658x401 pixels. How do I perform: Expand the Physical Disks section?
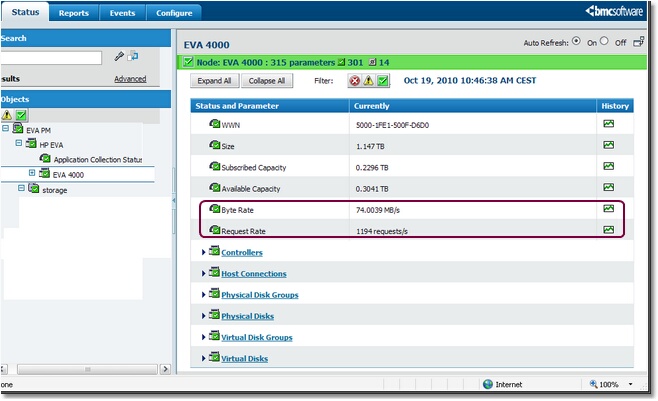pyautogui.click(x=204, y=316)
